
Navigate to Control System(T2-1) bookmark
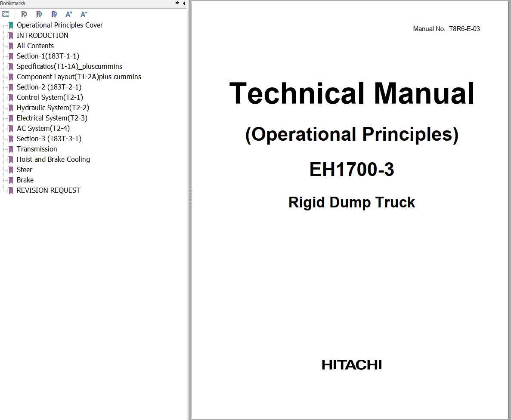pos(50,97)
